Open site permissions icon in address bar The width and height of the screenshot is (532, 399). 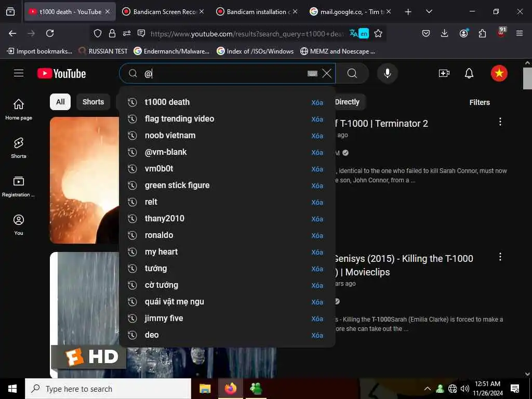point(127,33)
